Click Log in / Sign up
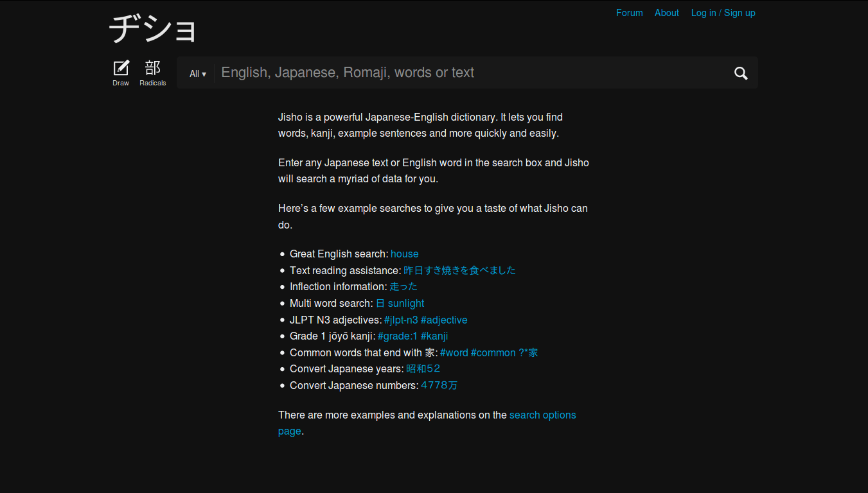 [x=723, y=13]
